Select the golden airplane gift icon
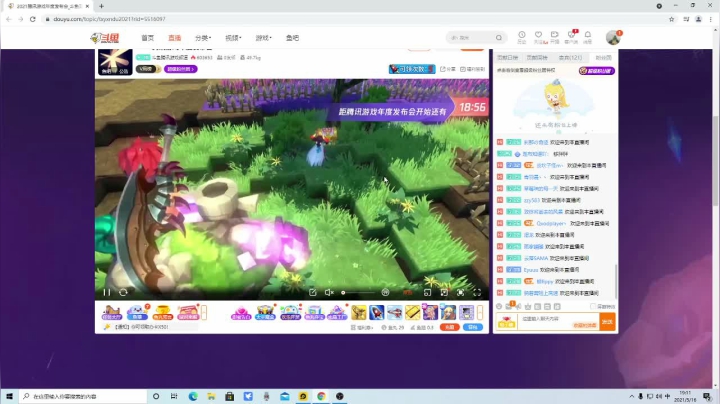Image resolution: width=720 pixels, height=404 pixels. [359, 312]
